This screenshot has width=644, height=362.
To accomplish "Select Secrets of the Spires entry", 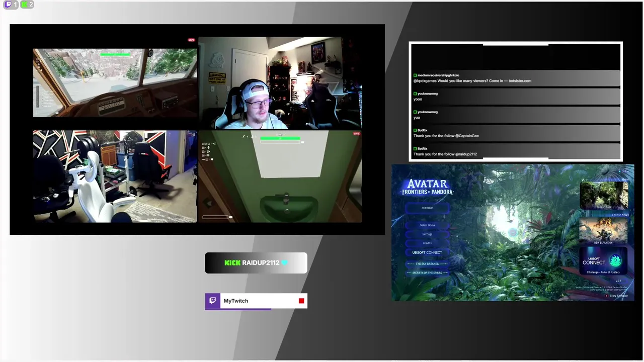I will 427,273.
